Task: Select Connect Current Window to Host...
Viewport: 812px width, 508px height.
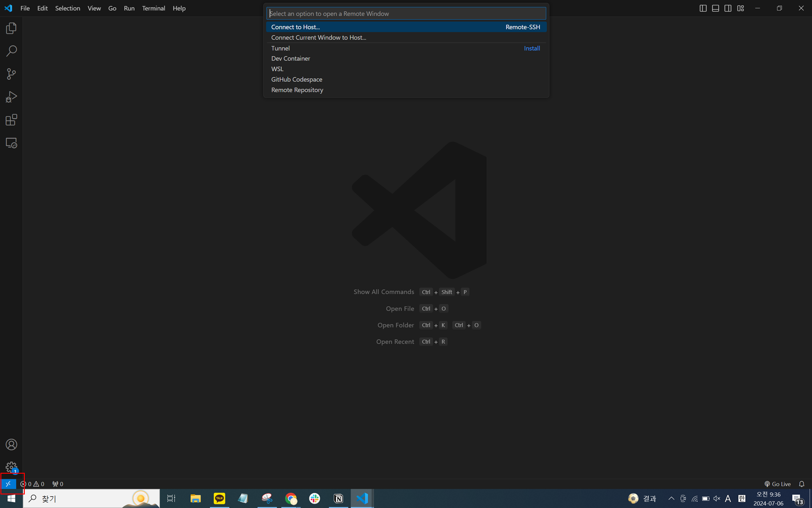Action: click(x=406, y=37)
